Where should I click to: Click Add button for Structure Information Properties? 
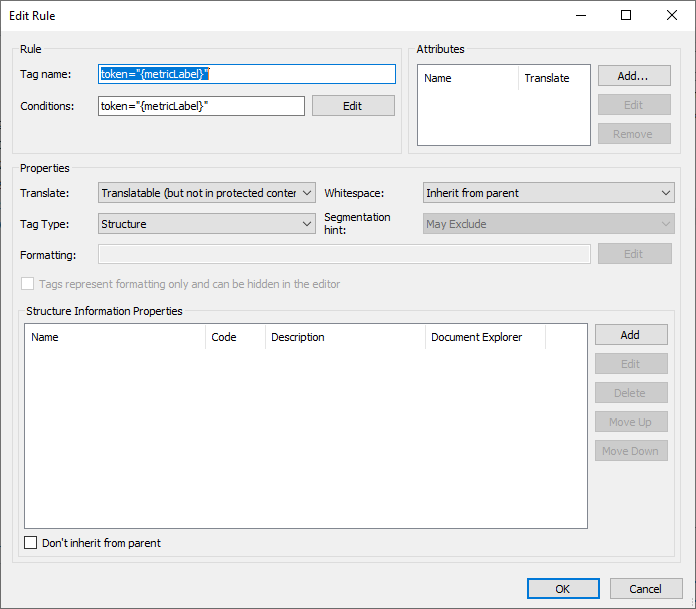pyautogui.click(x=631, y=335)
